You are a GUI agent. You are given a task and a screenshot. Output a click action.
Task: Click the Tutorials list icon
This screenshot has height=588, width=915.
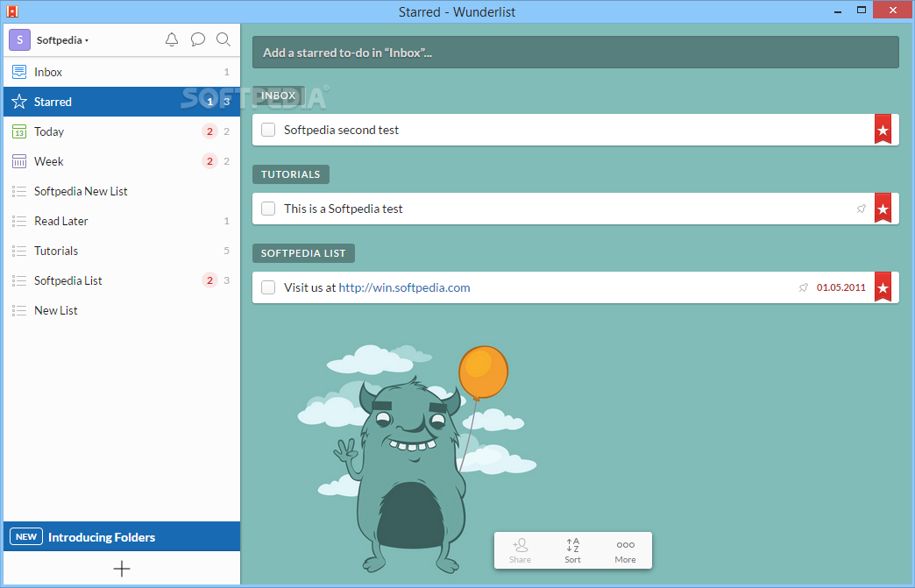(x=19, y=251)
